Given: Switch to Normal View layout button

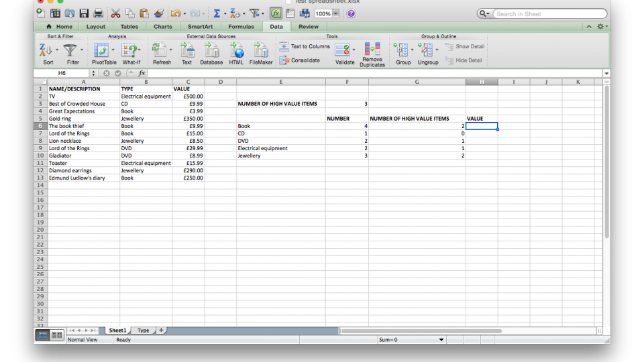Looking at the screenshot, I should 42,335.
